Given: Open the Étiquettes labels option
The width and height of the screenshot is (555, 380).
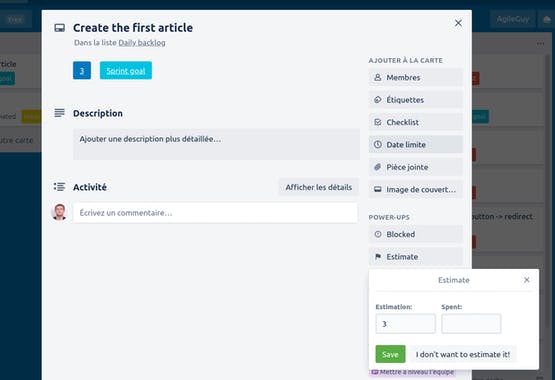Looking at the screenshot, I should tap(416, 100).
